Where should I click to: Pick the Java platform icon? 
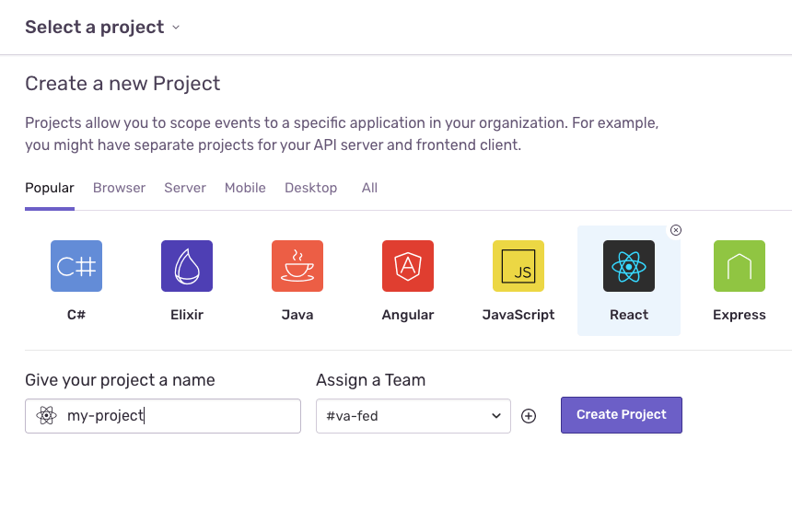coord(297,266)
